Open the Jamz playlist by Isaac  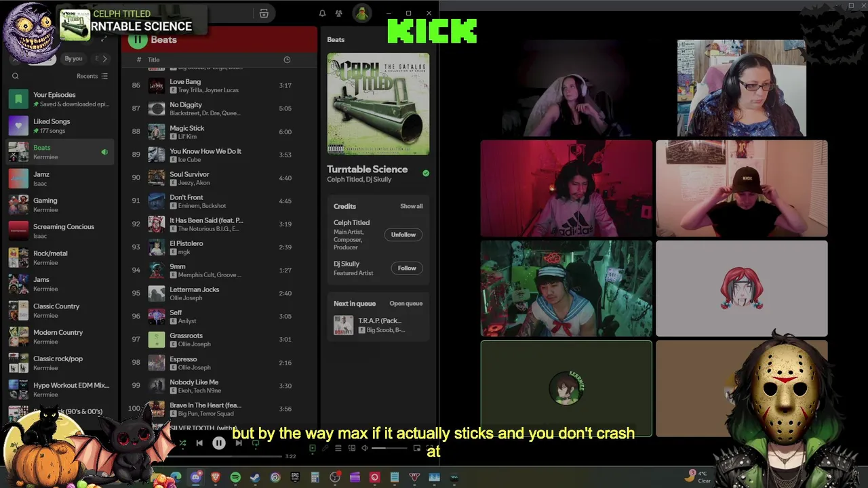point(61,178)
